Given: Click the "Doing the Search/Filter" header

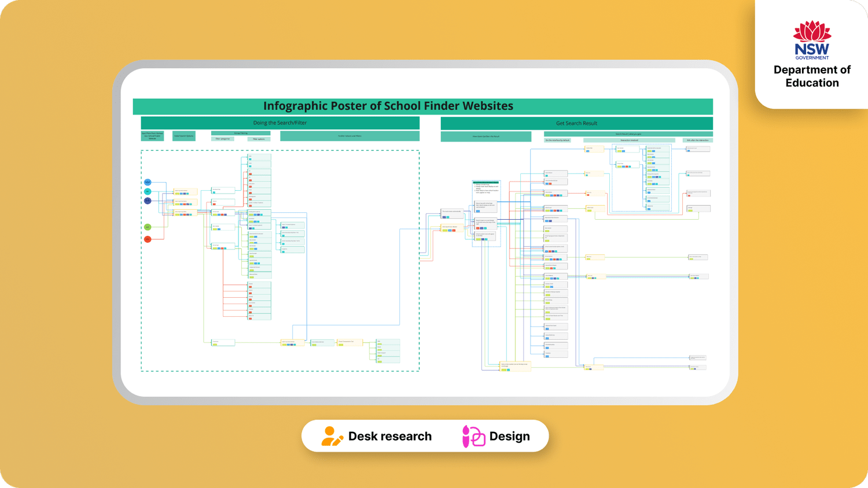Looking at the screenshot, I should (x=280, y=123).
